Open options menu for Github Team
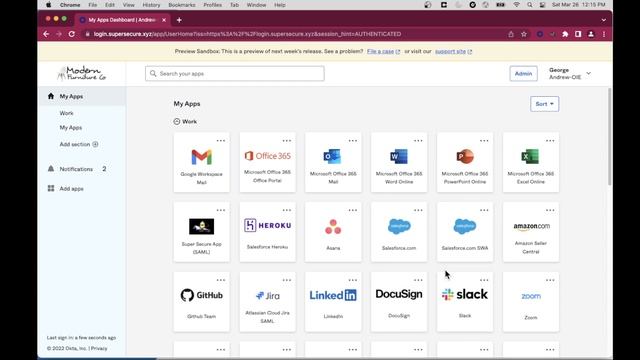The height and width of the screenshot is (360, 640). pos(221,280)
